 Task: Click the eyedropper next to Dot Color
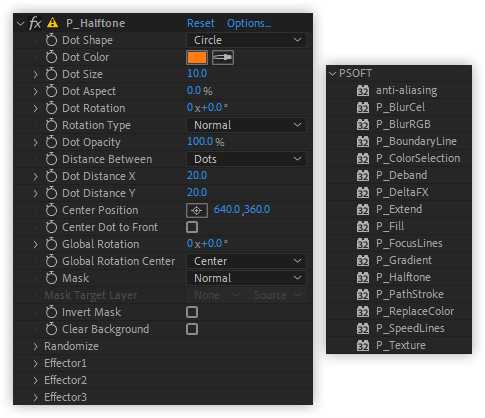[223, 57]
